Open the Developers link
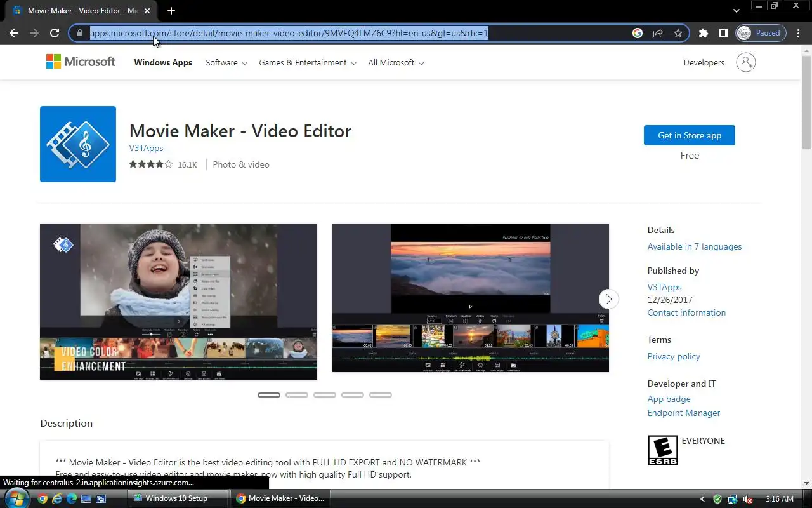Image resolution: width=812 pixels, height=508 pixels. [x=704, y=62]
